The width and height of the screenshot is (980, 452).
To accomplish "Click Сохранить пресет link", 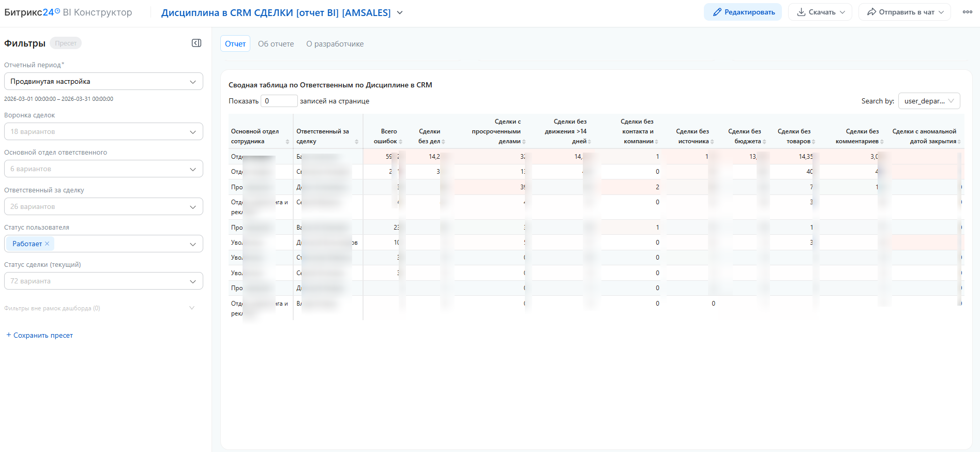I will point(40,335).
